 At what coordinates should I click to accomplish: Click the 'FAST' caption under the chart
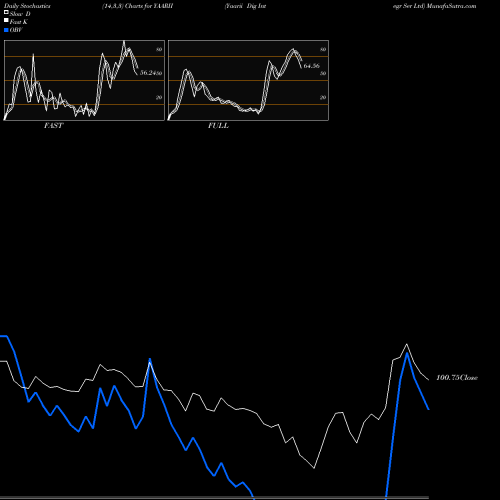click(x=53, y=126)
